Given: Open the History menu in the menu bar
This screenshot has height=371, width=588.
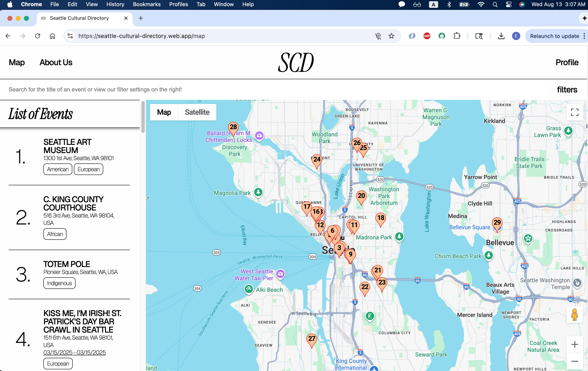Looking at the screenshot, I should 115,4.
